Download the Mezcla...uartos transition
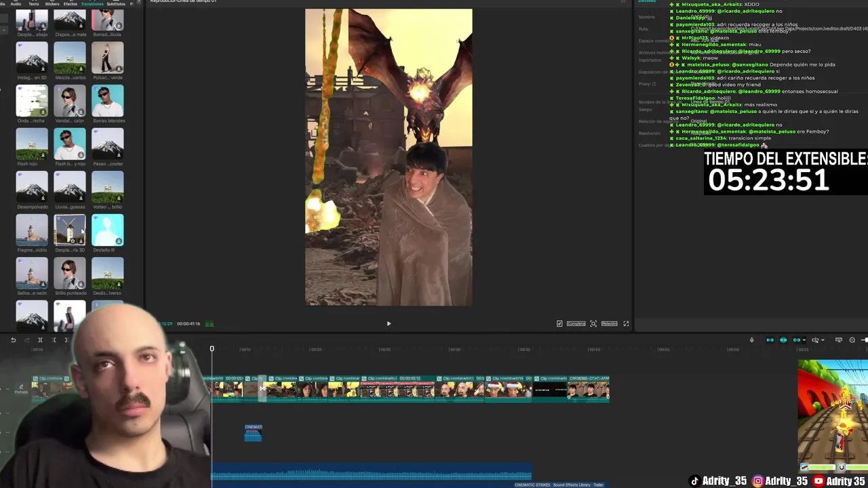This screenshot has height=488, width=868. click(81, 68)
